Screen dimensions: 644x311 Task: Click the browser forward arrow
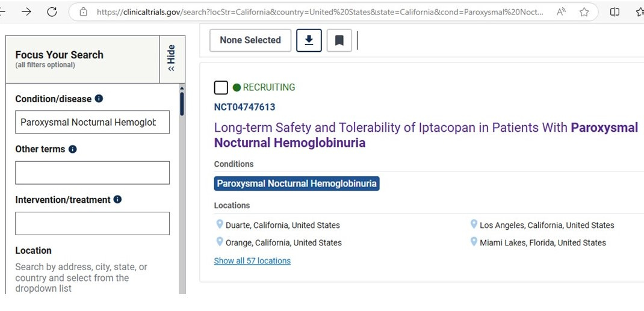pos(26,12)
